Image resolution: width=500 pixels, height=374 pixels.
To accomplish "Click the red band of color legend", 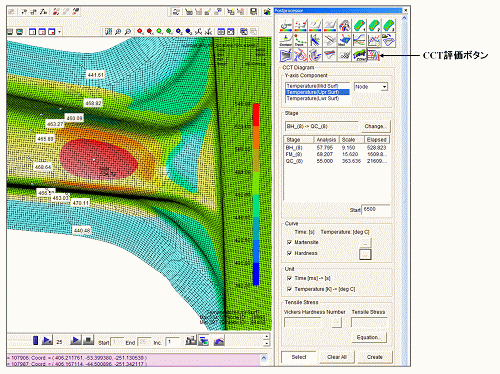I will 256,115.
